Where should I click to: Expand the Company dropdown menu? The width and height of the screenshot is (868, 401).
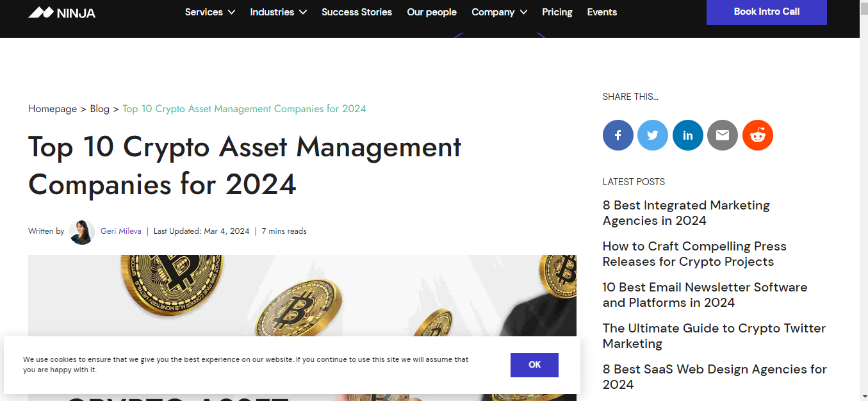point(499,12)
